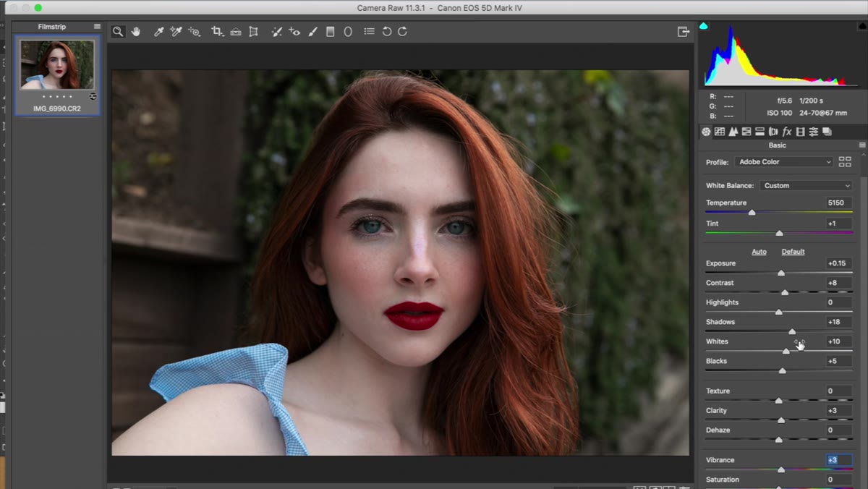Select the Zoom tool
This screenshot has height=489, width=868.
point(118,32)
